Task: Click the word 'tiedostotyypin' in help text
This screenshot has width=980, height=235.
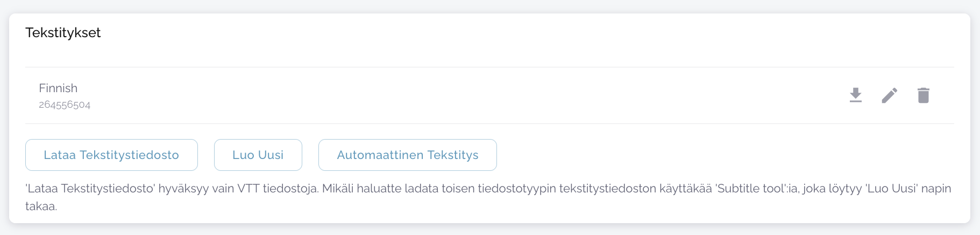Action: pyautogui.click(x=517, y=189)
